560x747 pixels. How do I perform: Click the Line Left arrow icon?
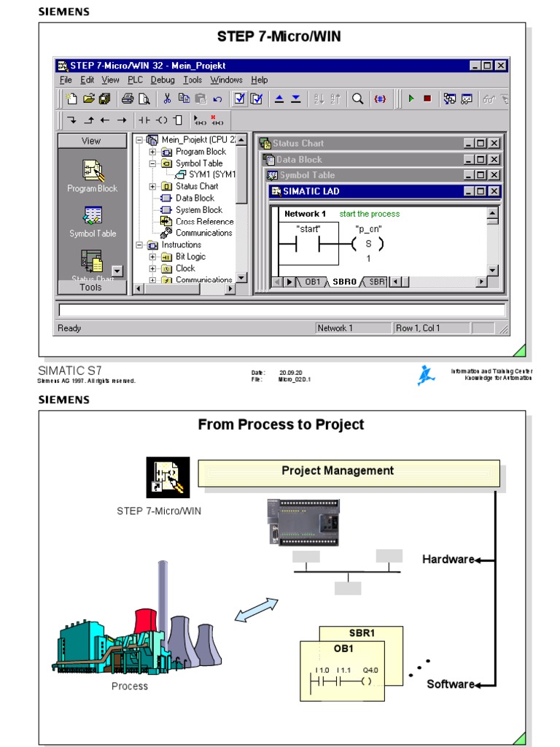(x=105, y=120)
